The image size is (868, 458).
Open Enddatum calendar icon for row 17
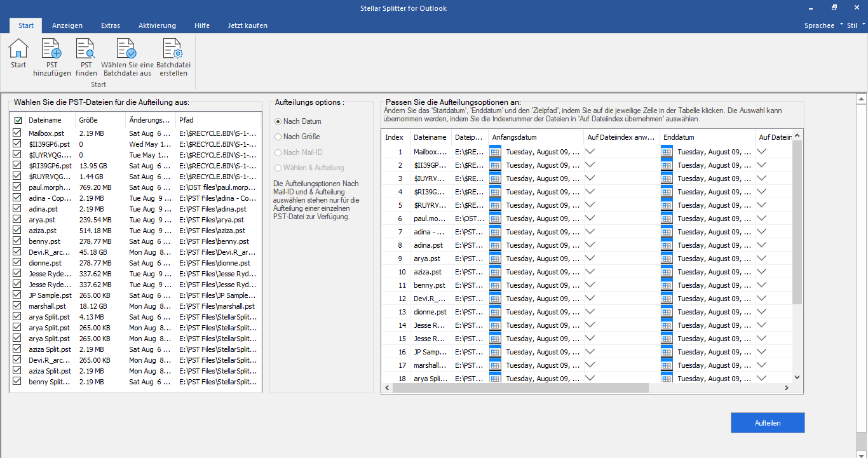667,365
